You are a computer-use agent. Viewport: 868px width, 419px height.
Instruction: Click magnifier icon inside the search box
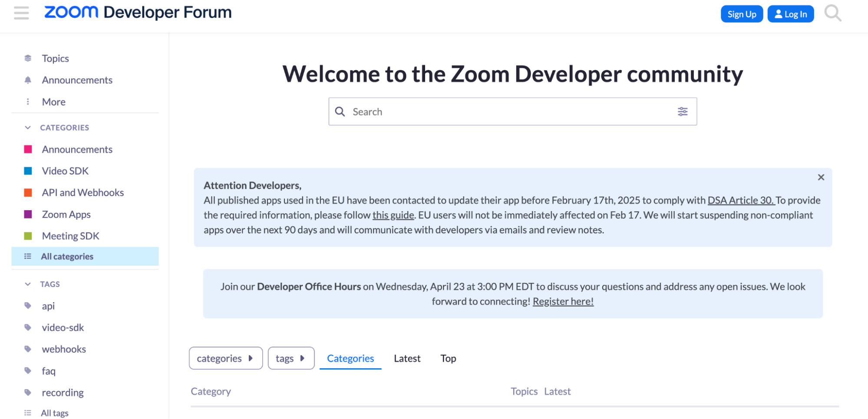pos(340,112)
